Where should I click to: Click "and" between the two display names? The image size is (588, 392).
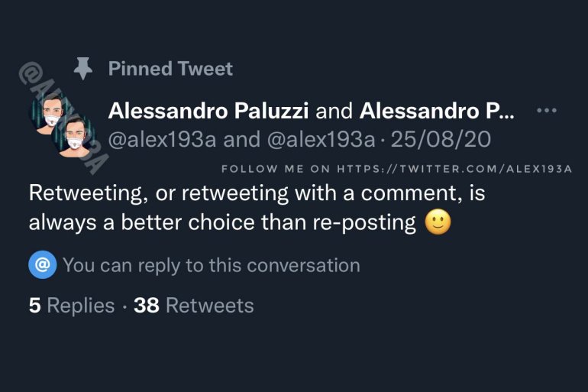pyautogui.click(x=334, y=111)
